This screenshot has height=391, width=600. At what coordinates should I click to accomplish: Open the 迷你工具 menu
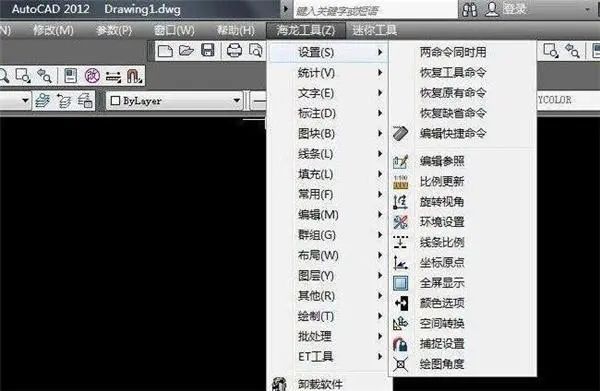tap(374, 30)
